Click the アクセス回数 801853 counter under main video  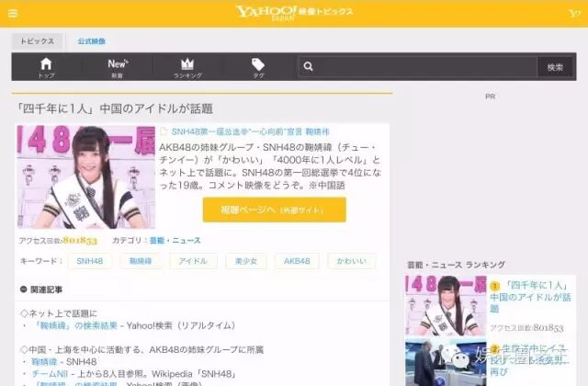(58, 241)
